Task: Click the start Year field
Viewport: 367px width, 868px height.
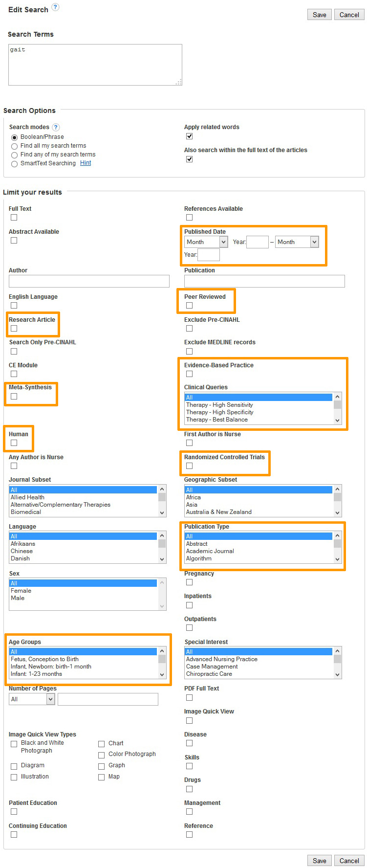Action: [258, 242]
